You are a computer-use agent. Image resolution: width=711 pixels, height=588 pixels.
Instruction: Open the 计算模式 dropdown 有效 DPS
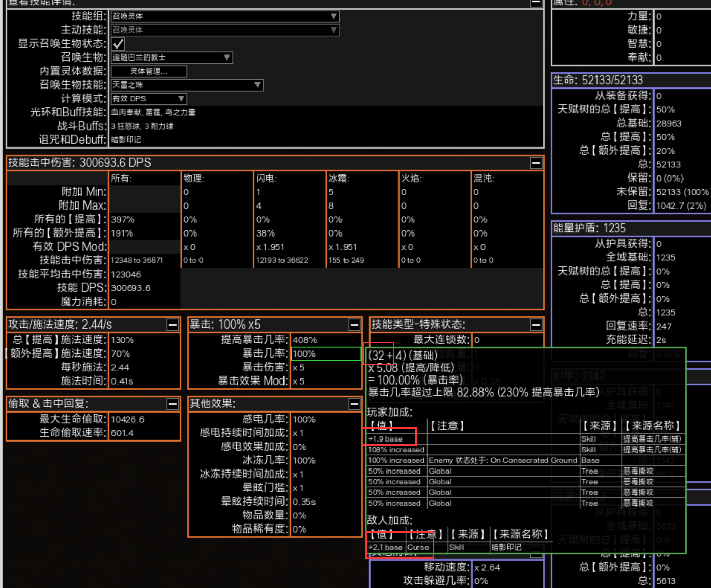point(149,99)
